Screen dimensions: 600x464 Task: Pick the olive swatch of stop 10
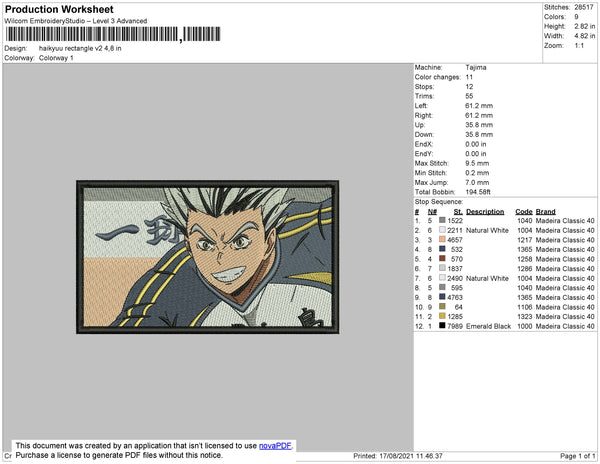click(442, 306)
